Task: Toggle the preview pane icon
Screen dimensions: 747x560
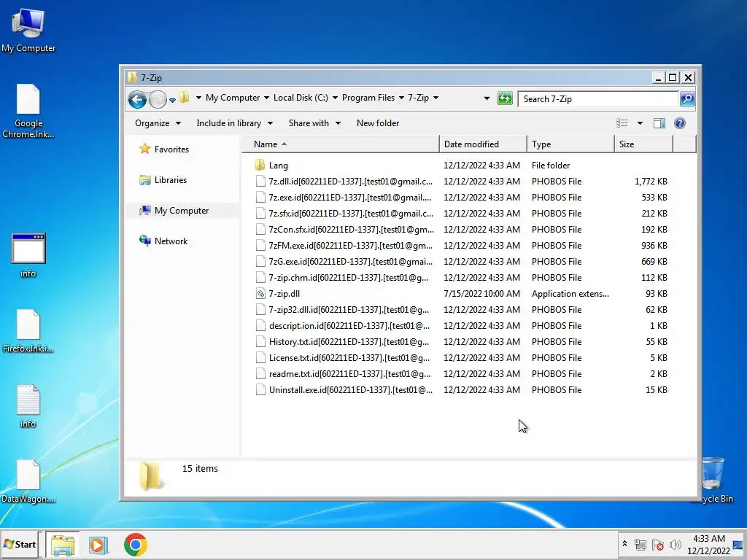Action: (x=659, y=123)
